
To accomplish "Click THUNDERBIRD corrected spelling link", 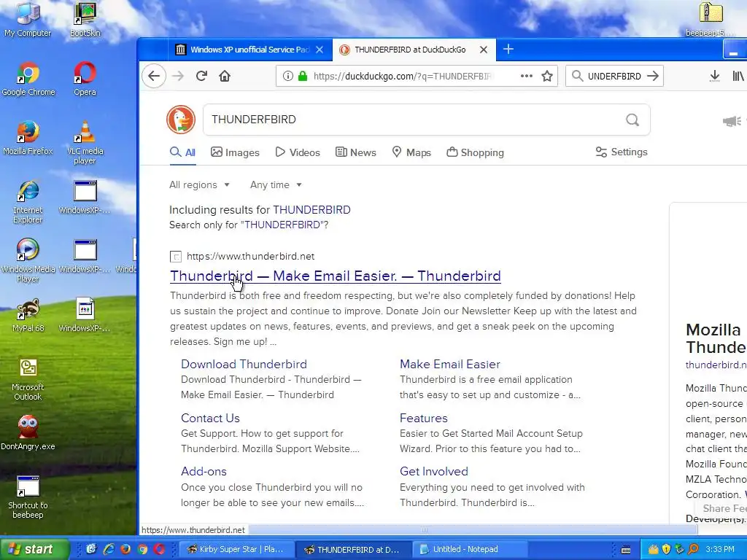I will pyautogui.click(x=311, y=209).
